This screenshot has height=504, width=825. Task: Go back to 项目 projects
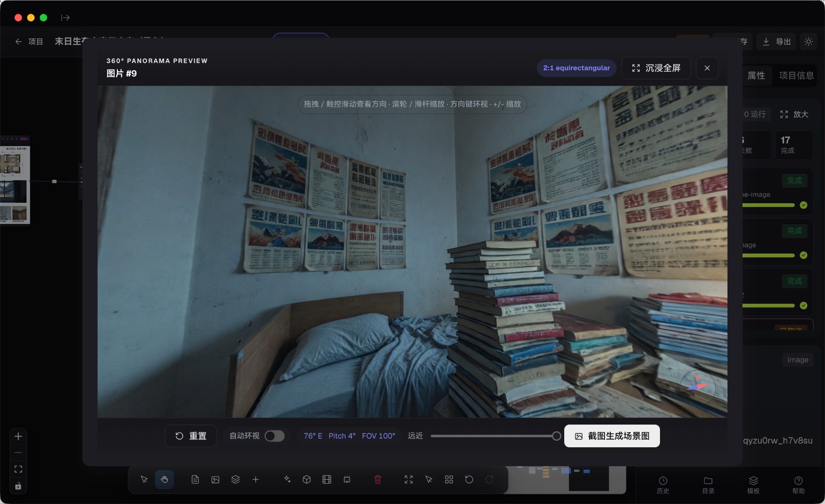(x=29, y=42)
